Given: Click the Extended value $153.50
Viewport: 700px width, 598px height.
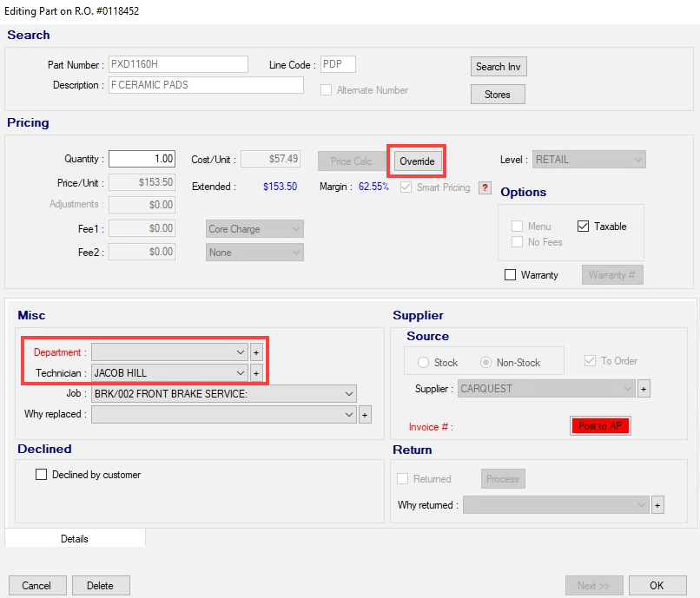Looking at the screenshot, I should pyautogui.click(x=280, y=187).
